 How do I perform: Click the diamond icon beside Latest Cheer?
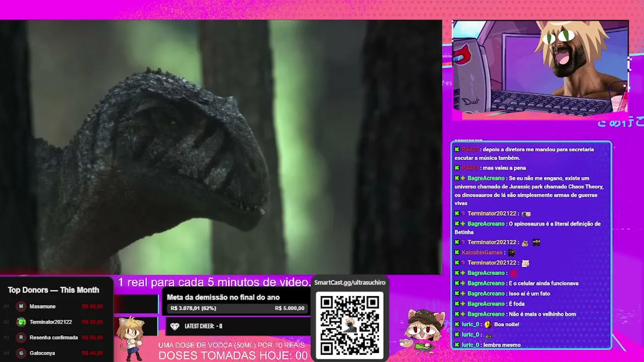(x=175, y=326)
